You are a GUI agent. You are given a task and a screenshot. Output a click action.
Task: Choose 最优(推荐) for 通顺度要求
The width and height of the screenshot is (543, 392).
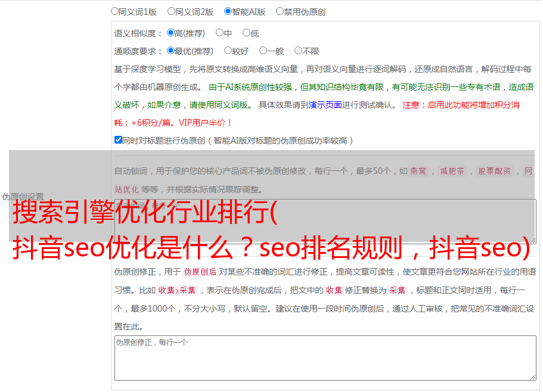pyautogui.click(x=170, y=51)
